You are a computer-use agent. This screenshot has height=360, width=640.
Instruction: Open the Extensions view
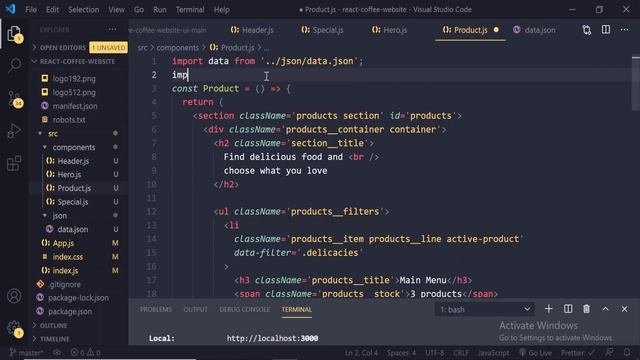14,163
